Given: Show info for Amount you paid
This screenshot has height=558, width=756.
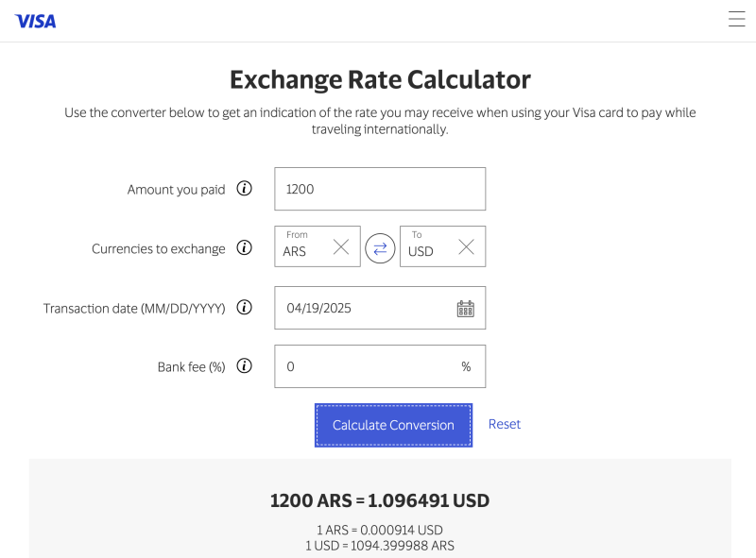Looking at the screenshot, I should (244, 189).
